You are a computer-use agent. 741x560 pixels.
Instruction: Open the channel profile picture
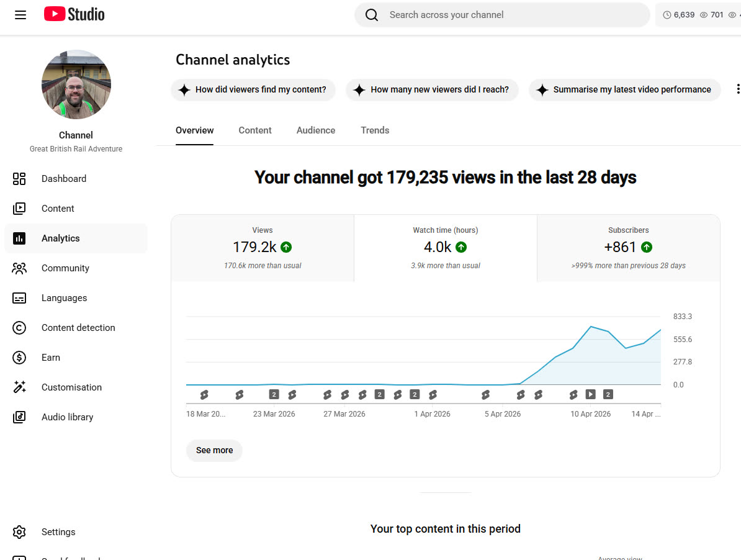click(76, 84)
